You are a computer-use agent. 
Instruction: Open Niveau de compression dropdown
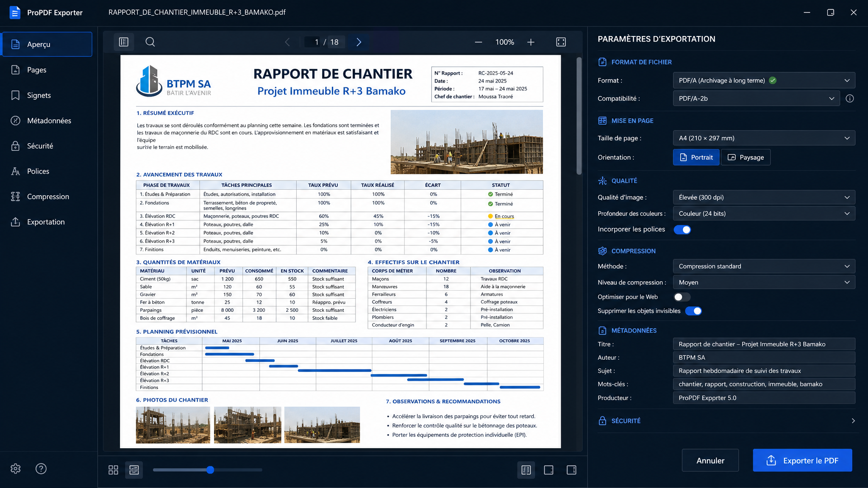(x=764, y=282)
